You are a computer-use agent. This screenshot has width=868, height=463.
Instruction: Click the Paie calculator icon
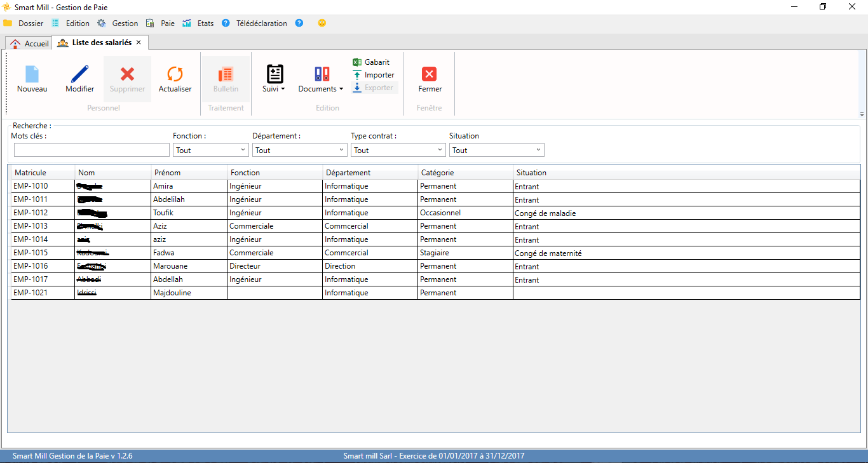[150, 23]
